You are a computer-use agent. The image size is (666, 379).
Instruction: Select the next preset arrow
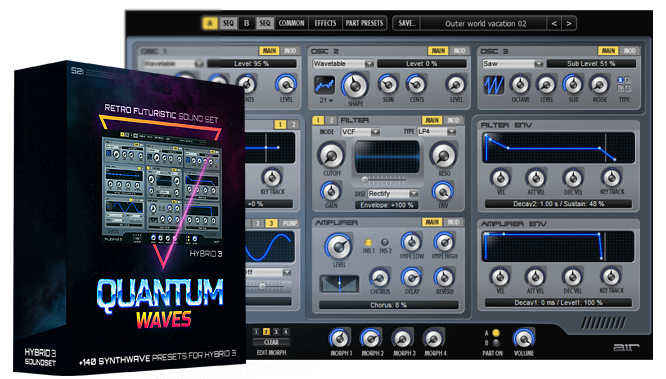click(569, 23)
